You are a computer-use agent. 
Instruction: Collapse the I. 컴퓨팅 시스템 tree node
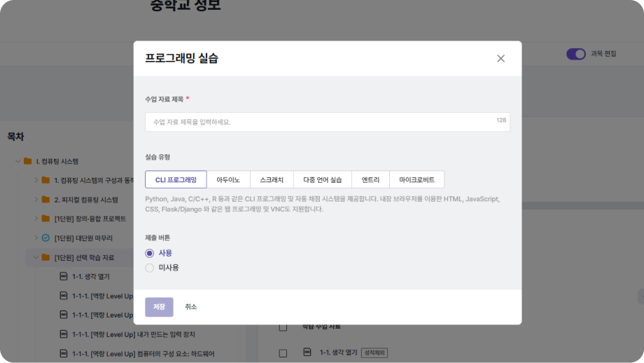click(x=17, y=161)
